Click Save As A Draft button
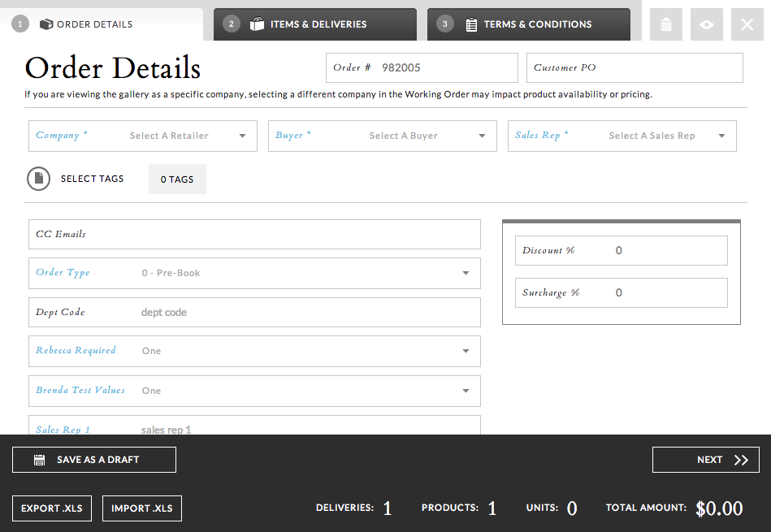The image size is (771, 532). [94, 460]
